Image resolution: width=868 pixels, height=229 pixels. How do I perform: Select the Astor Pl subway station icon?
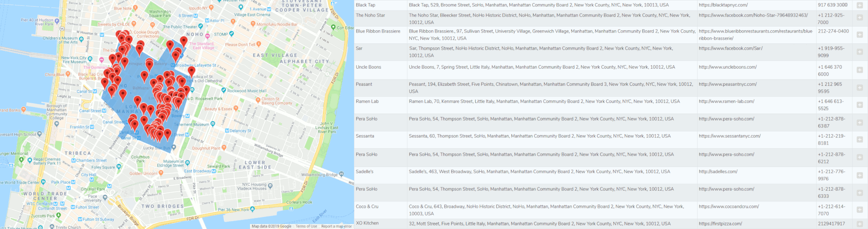click(x=207, y=21)
